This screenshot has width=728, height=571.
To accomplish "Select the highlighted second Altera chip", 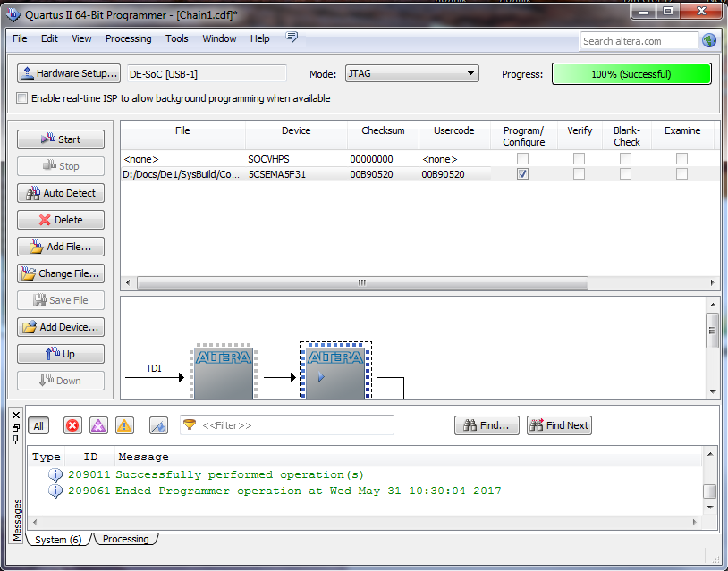I will (335, 371).
